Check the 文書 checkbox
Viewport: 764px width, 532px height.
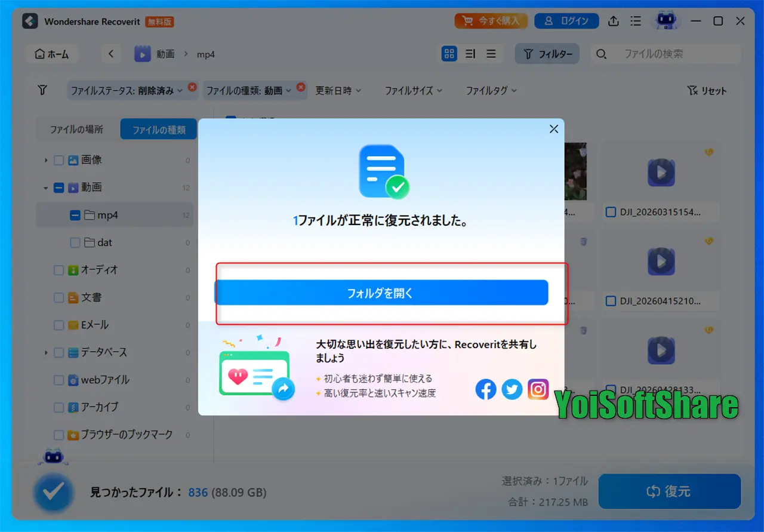point(58,297)
